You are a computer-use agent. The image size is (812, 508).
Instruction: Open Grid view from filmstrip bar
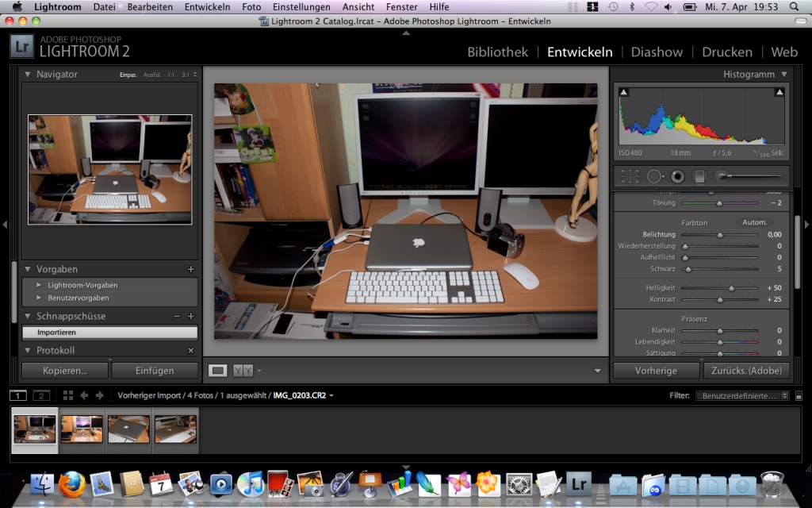click(68, 395)
